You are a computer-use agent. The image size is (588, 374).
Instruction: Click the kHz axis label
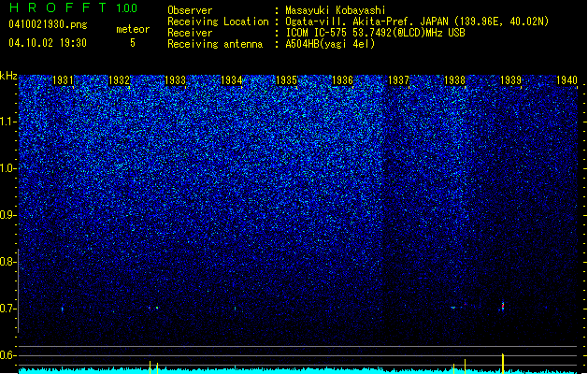(x=8, y=76)
